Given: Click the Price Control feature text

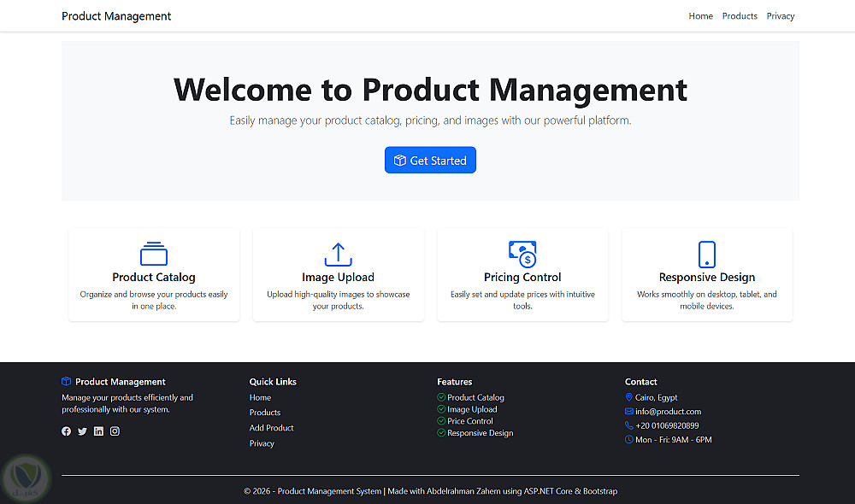Looking at the screenshot, I should coord(470,420).
